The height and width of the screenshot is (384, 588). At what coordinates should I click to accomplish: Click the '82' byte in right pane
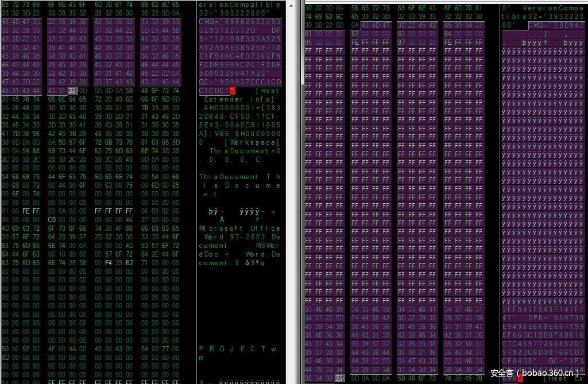[355, 34]
